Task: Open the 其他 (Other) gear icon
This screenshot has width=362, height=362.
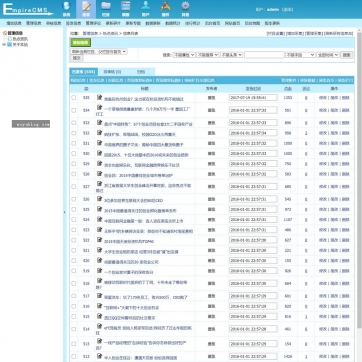Action: tap(185, 9)
